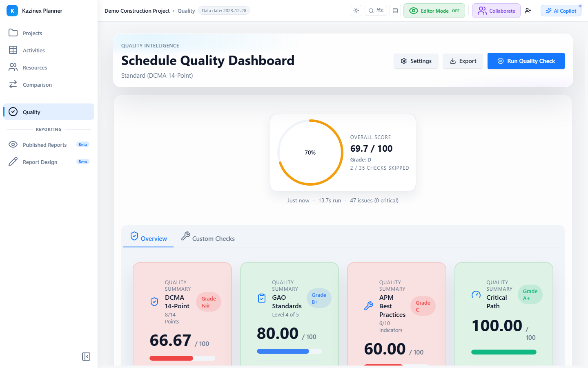
Task: Click the Activities table icon
Action: coord(13,50)
